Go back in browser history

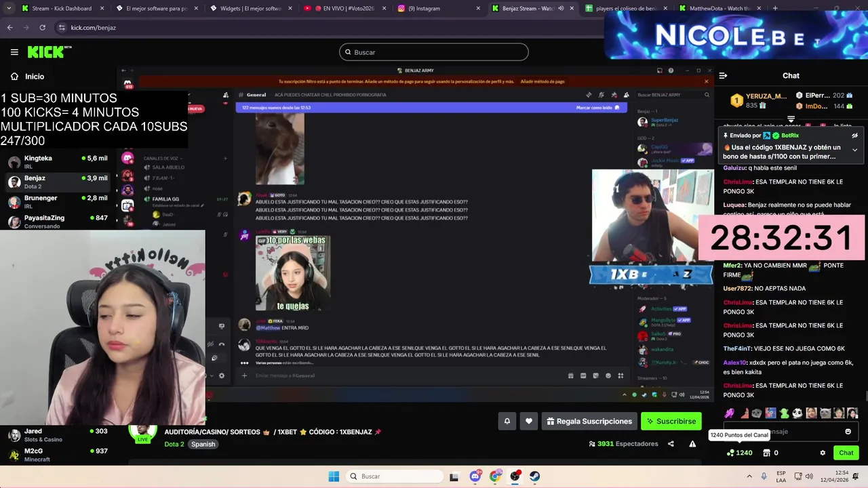pyautogui.click(x=9, y=27)
